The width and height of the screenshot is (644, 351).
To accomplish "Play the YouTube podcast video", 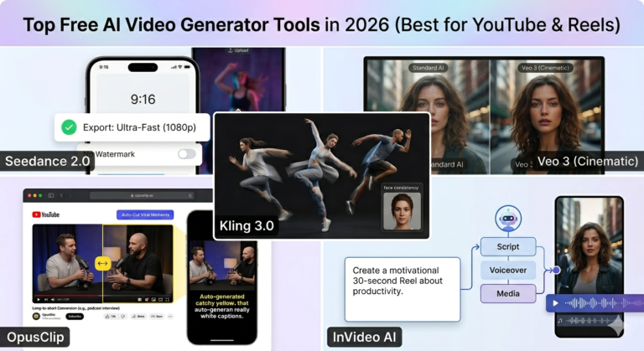I will click(x=39, y=300).
